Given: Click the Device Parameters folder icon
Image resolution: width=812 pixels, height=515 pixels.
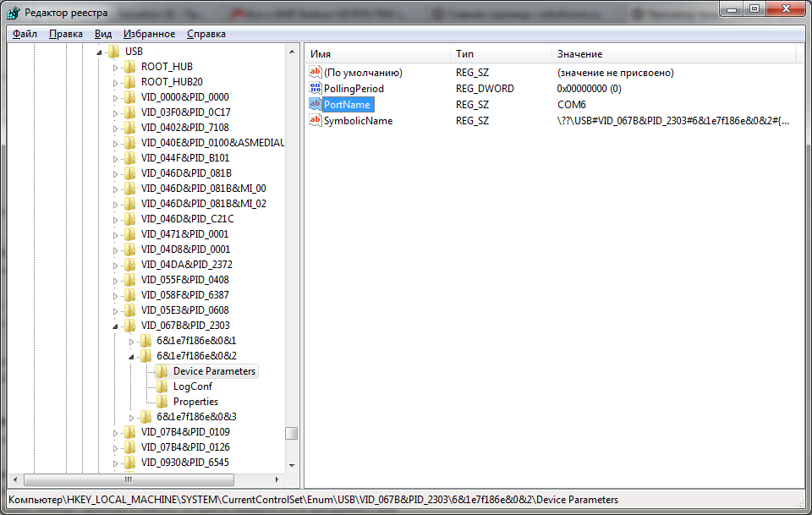Looking at the screenshot, I should pos(162,371).
